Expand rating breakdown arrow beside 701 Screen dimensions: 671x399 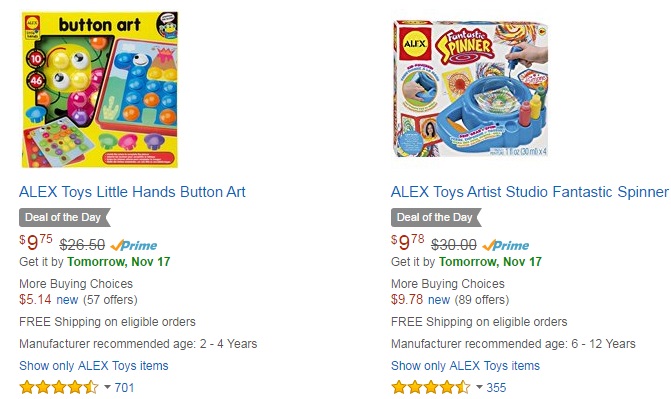click(107, 387)
